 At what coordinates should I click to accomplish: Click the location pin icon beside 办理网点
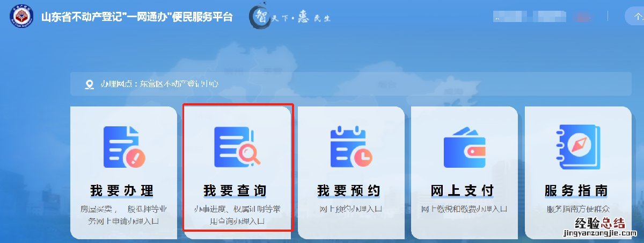click(89, 84)
